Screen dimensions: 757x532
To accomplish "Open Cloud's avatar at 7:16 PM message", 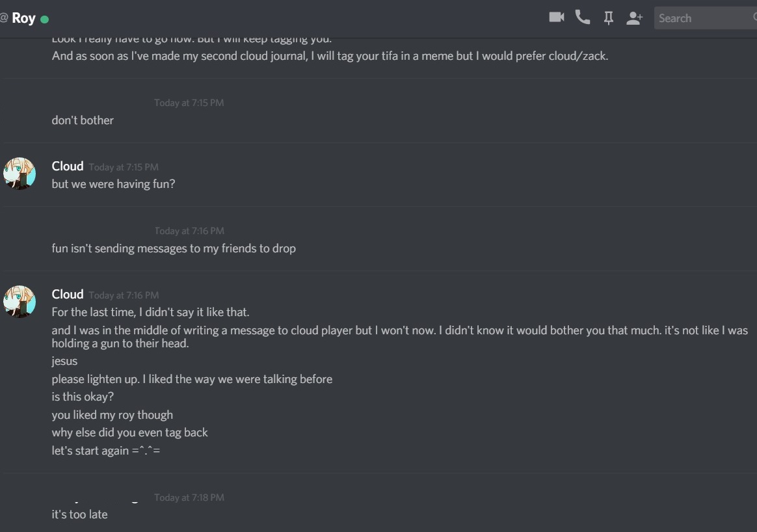I will pos(20,301).
